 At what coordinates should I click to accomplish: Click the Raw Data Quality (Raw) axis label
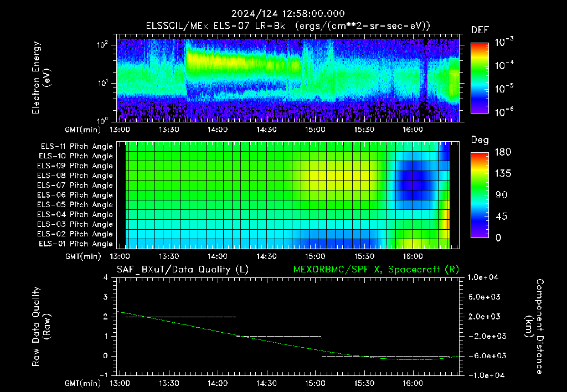[x=41, y=327]
